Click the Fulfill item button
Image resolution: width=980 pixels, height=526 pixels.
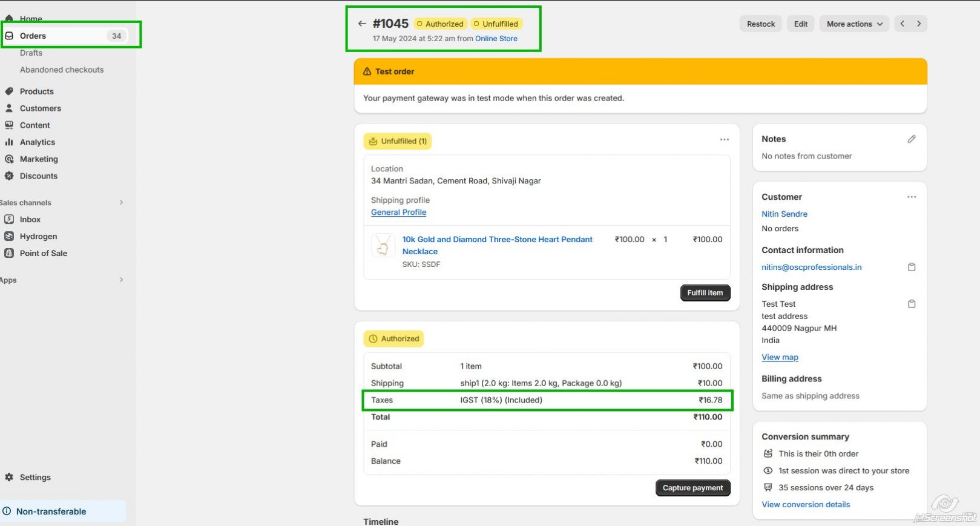click(705, 293)
